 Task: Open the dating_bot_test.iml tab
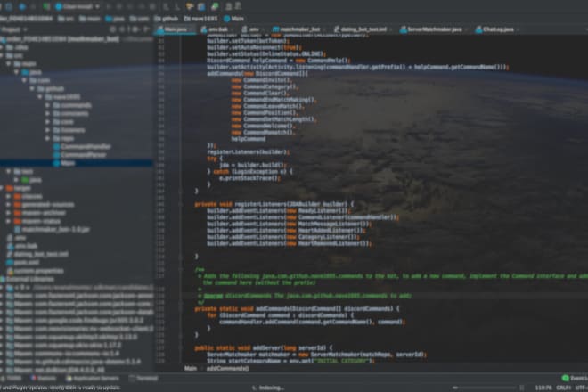[x=362, y=29]
